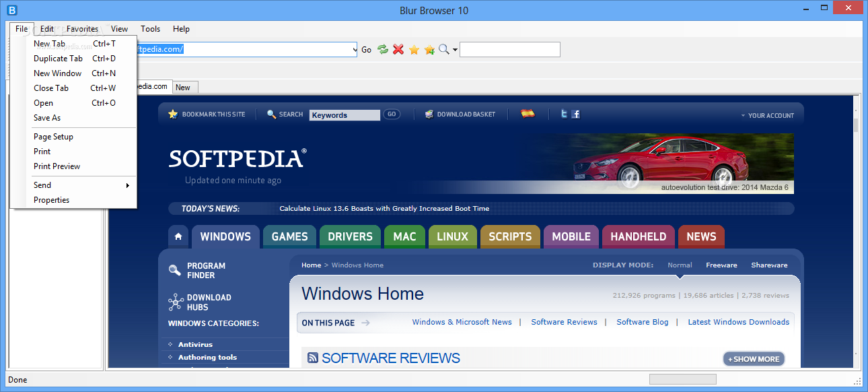This screenshot has width=868, height=392.
Task: Open the DRIVERS category tab
Action: point(350,236)
